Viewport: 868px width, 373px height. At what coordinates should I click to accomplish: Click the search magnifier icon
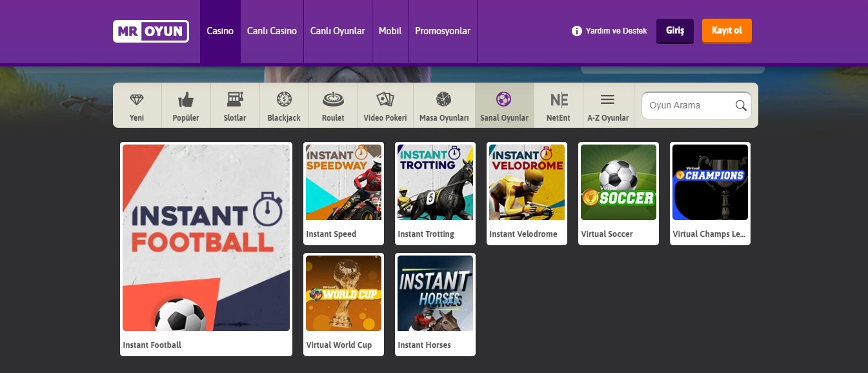(741, 106)
